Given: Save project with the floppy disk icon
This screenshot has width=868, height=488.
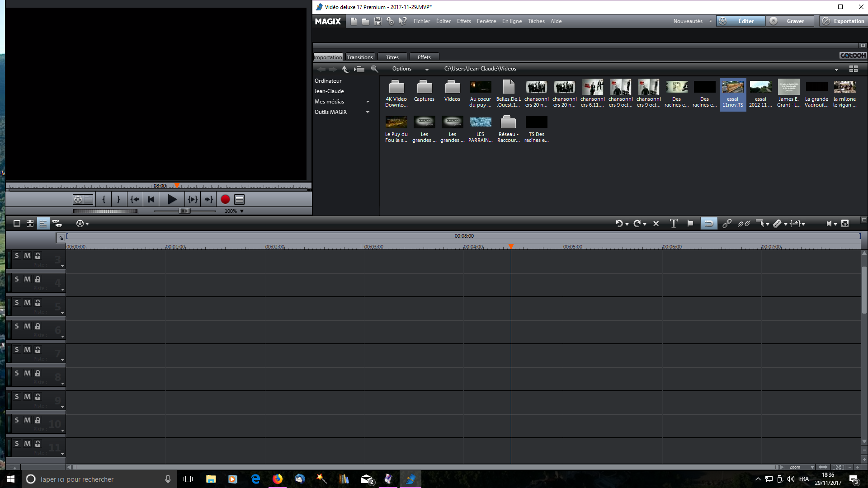Looking at the screenshot, I should 377,21.
